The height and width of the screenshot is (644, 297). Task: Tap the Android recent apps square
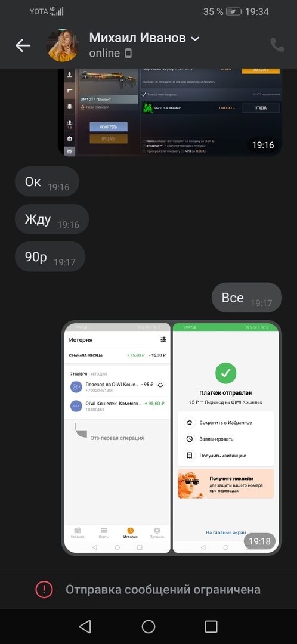pos(211,626)
